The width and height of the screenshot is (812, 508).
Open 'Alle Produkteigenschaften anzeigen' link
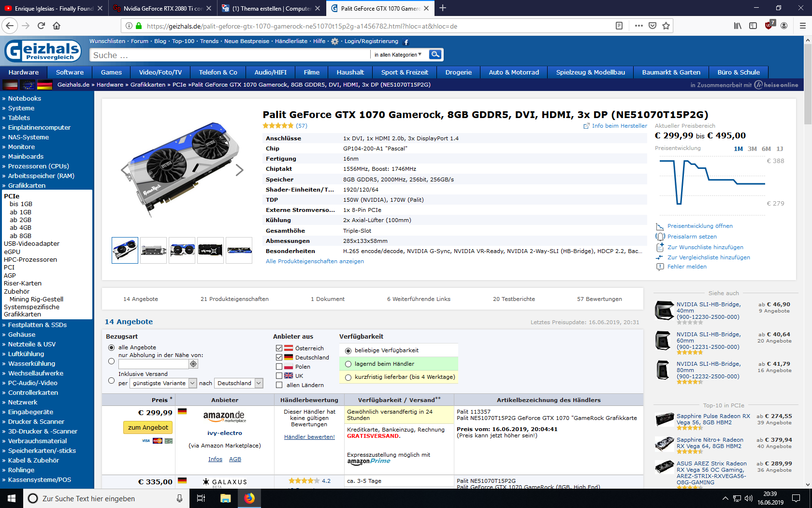[x=315, y=261]
